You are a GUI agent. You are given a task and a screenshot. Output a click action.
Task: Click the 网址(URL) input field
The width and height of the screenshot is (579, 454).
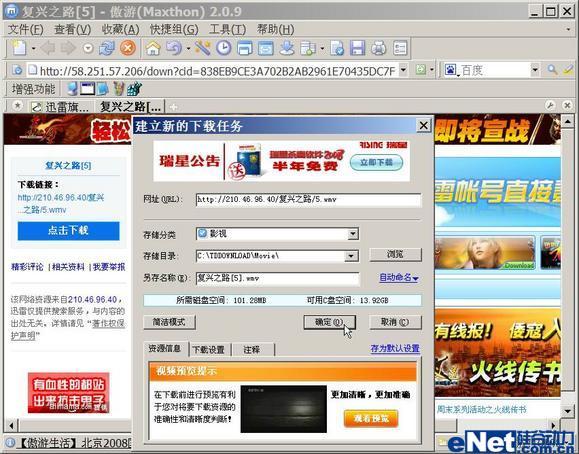308,199
